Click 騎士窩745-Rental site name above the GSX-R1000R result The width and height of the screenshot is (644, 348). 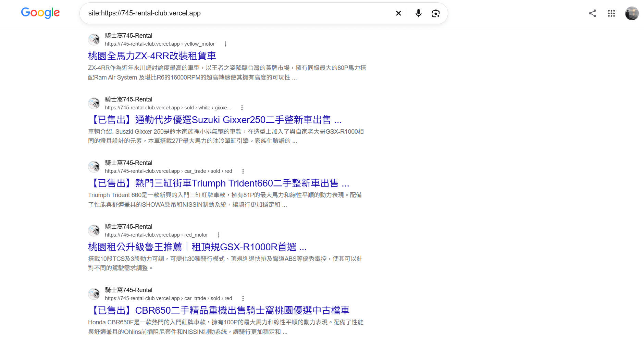click(x=128, y=227)
